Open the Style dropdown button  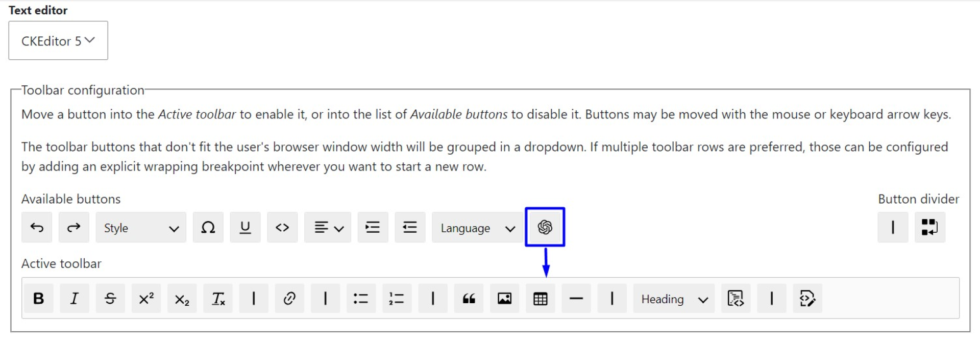[141, 227]
